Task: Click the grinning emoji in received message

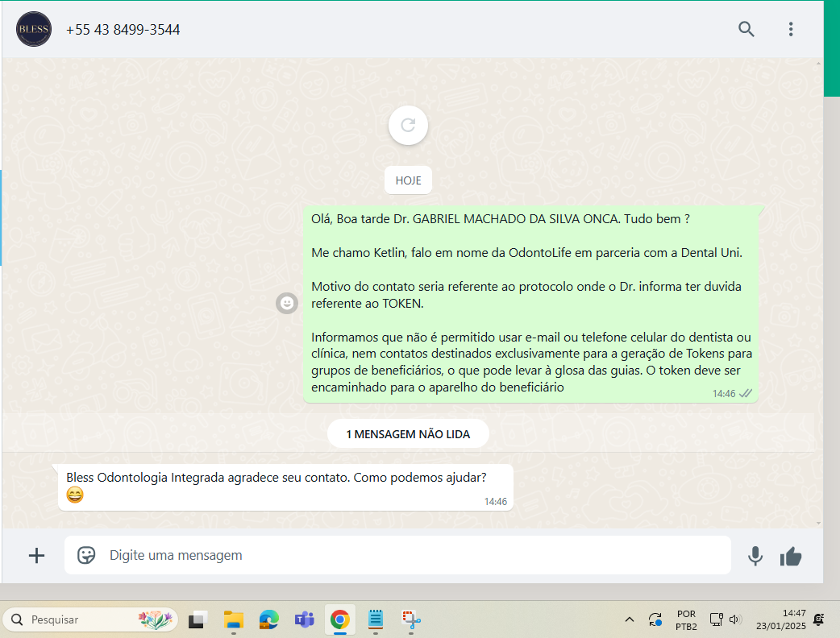Action: (x=75, y=495)
